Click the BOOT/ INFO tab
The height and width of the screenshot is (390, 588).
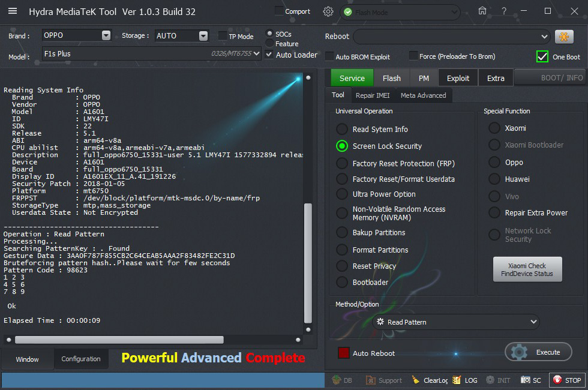pos(549,77)
